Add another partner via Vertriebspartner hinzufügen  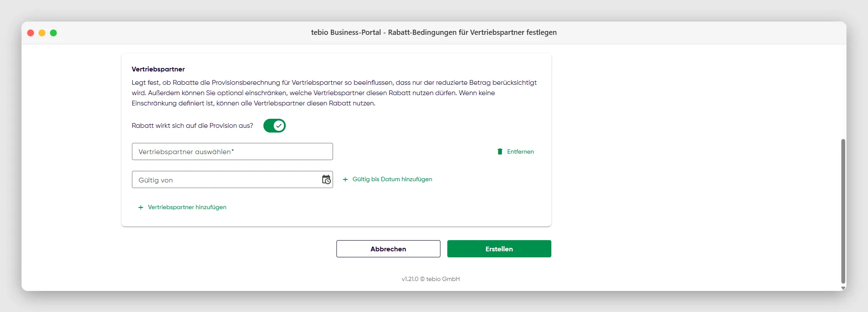(187, 207)
